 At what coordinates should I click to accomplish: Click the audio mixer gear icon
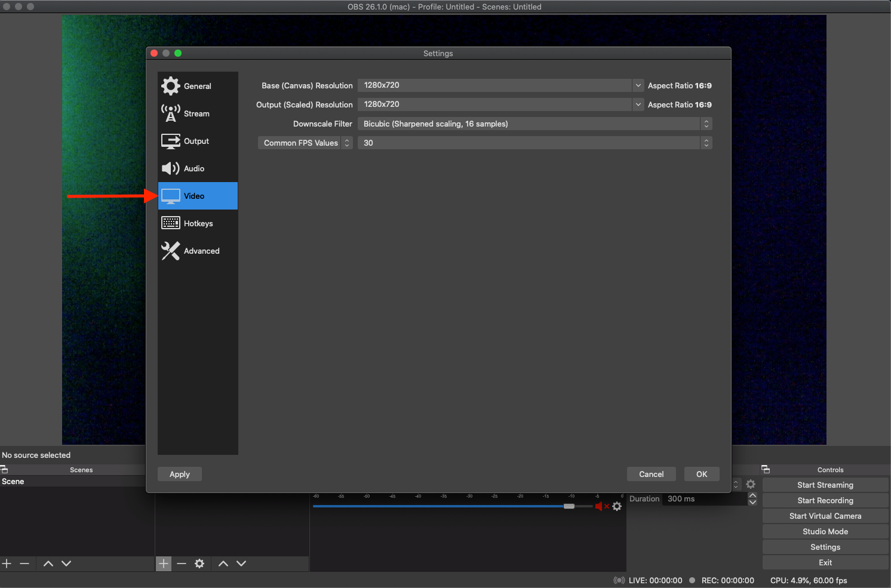point(617,506)
